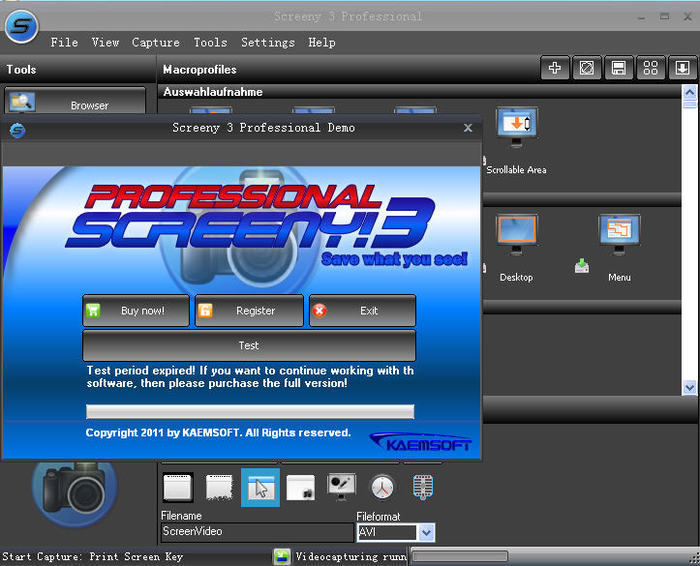Click the floppy disk save icon
This screenshot has width=700, height=566.
pos(618,68)
